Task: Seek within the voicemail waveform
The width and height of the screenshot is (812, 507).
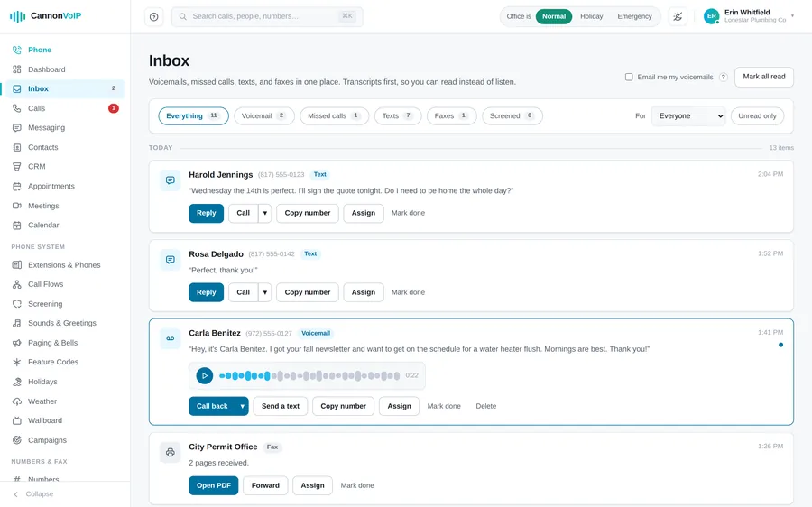Action: click(x=309, y=376)
